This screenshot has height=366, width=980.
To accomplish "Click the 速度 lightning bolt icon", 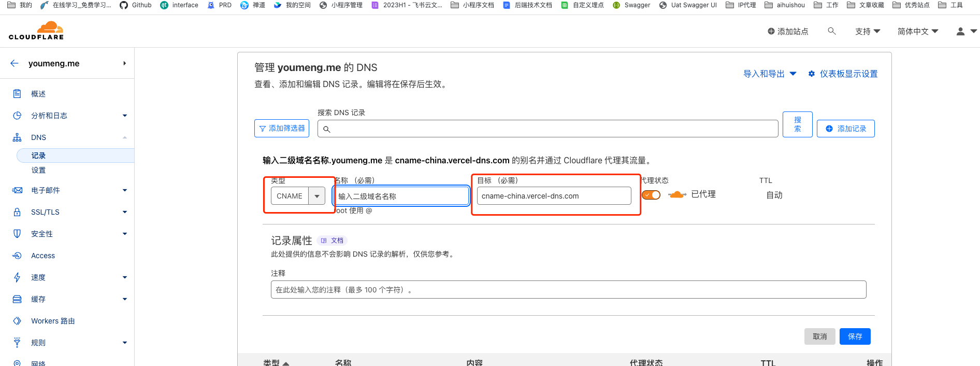I will coord(17,277).
